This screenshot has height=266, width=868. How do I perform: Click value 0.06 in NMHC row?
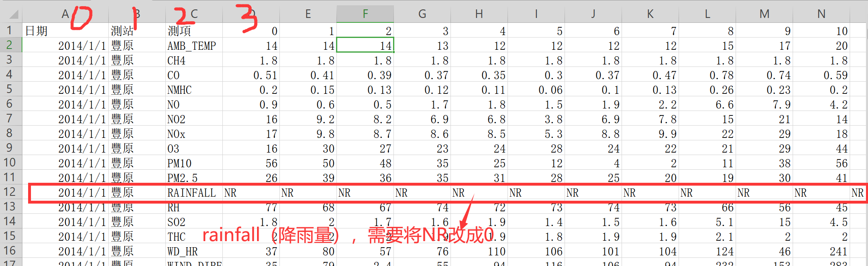(536, 89)
